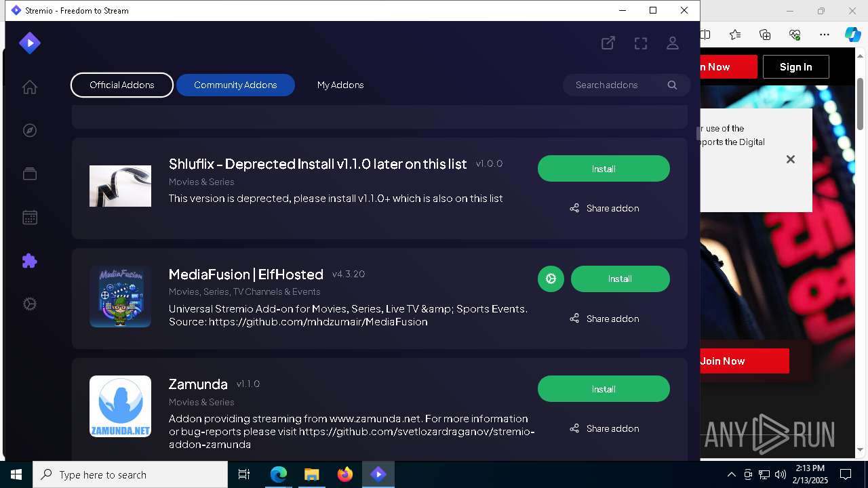
Task: Install the MediaFusion ElfHosted addon
Action: (620, 279)
